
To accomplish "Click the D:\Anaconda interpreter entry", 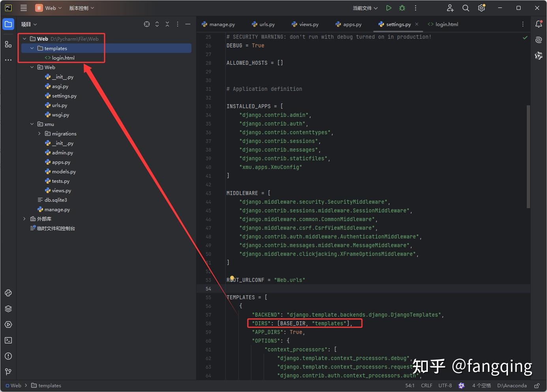I will tap(512, 386).
